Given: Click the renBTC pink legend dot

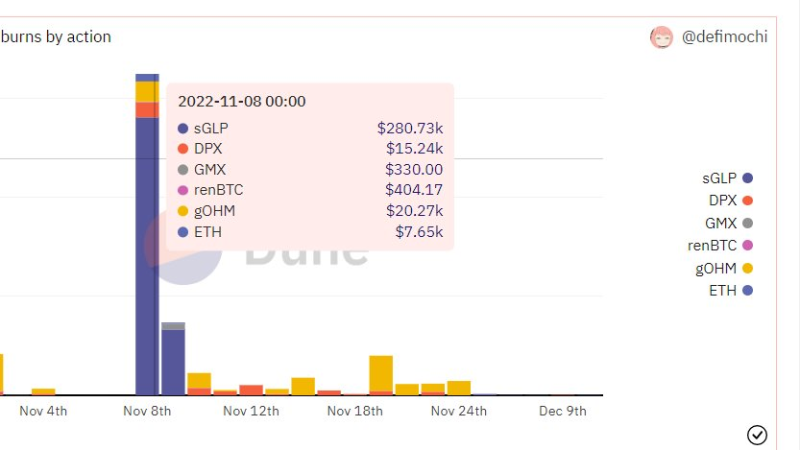Looking at the screenshot, I should [x=747, y=245].
